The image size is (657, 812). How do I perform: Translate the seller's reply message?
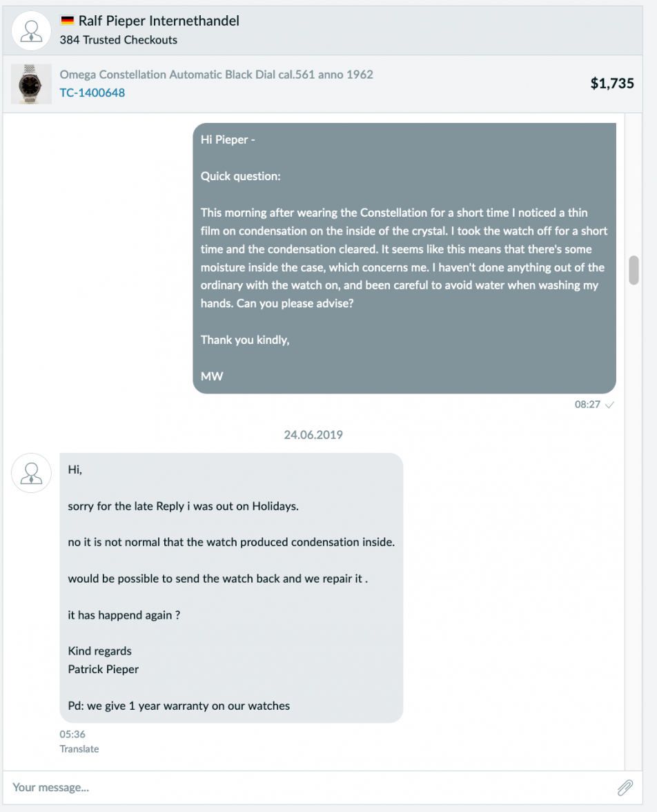(x=79, y=748)
